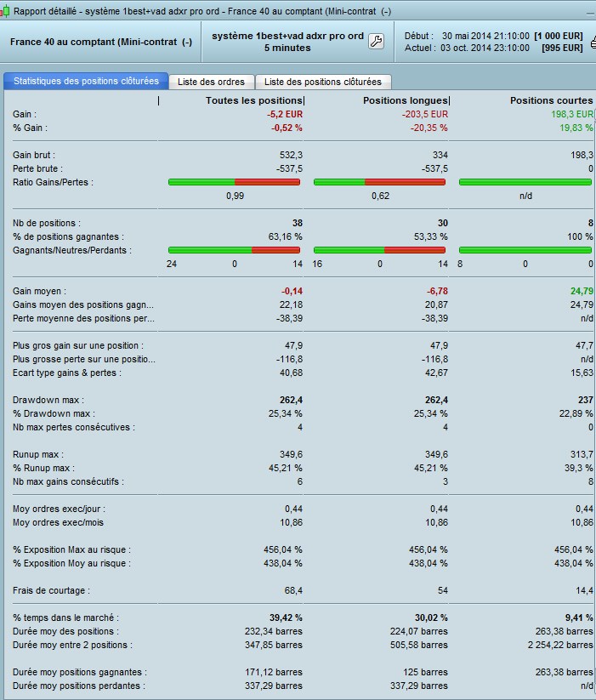This screenshot has width=596, height=700.
Task: Open system settings via the wrench icon
Action: pyautogui.click(x=376, y=42)
